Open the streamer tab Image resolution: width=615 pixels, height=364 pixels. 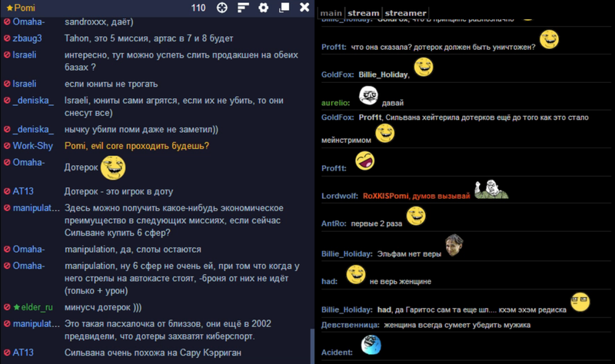pos(406,13)
